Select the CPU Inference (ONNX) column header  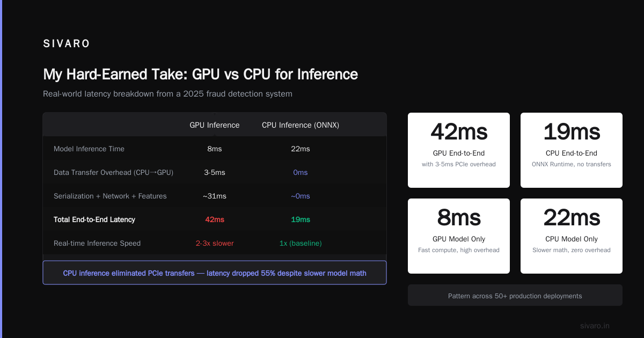pyautogui.click(x=301, y=125)
